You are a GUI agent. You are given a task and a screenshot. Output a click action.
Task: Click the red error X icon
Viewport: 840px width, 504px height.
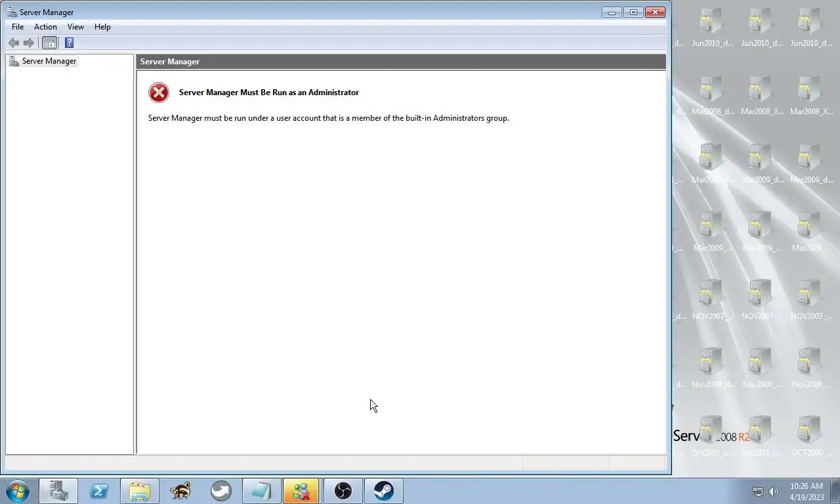(158, 93)
